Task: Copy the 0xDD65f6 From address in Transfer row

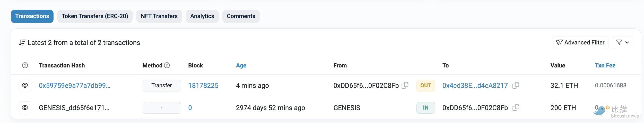Action: click(405, 85)
